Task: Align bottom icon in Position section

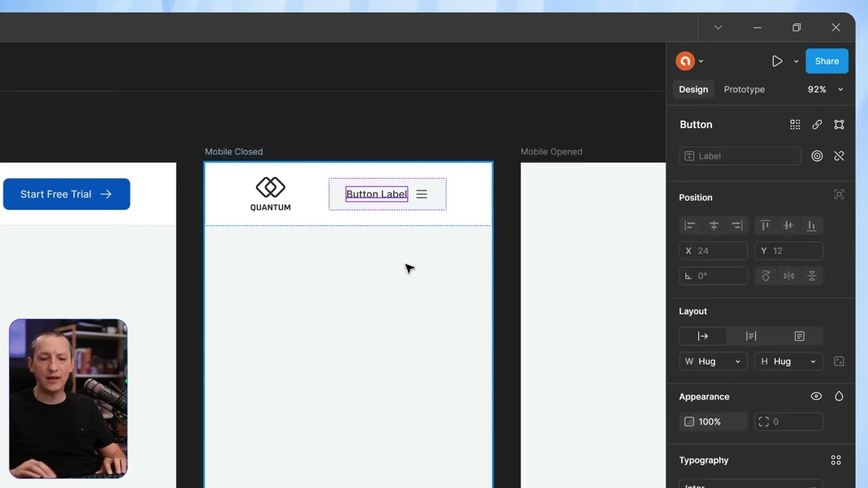Action: [x=811, y=226]
